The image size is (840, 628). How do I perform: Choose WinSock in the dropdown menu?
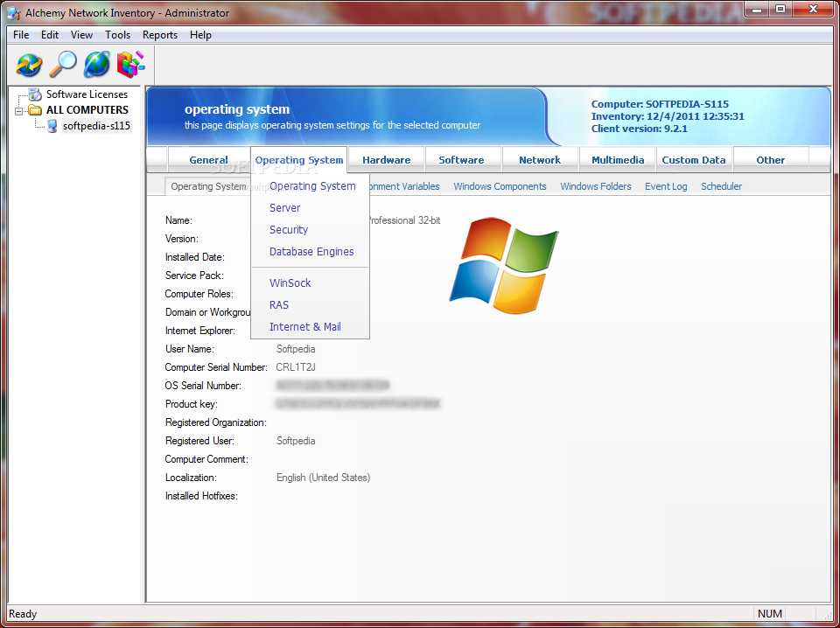coord(290,283)
